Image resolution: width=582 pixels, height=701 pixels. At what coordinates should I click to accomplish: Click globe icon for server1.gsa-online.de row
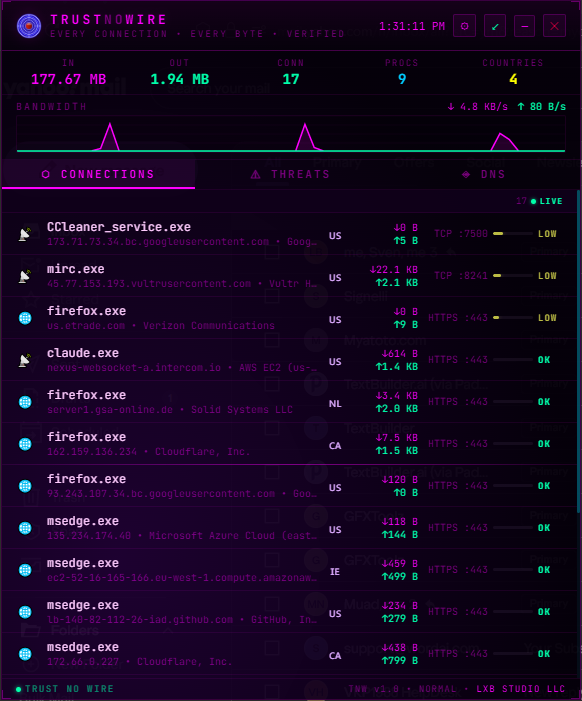coord(25,402)
